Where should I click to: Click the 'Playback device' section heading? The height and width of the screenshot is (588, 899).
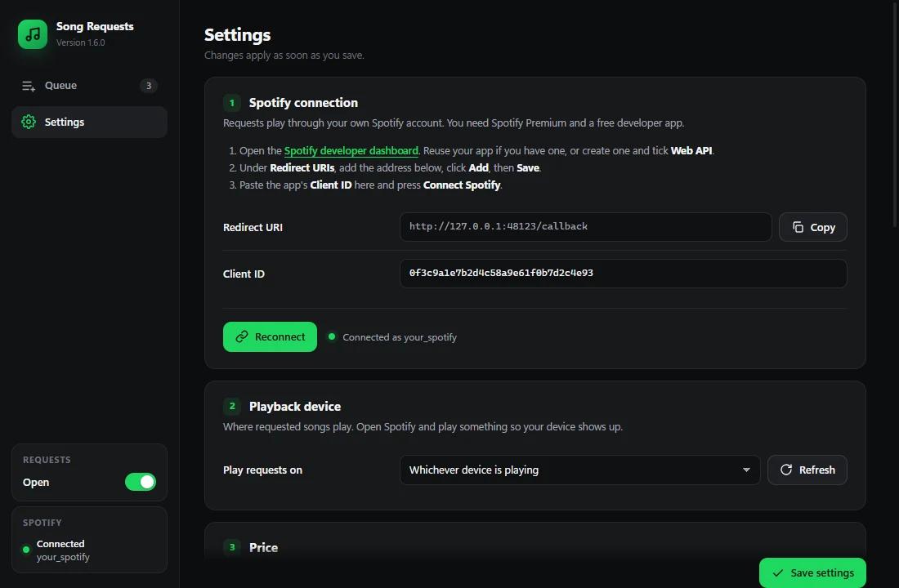[x=295, y=407]
